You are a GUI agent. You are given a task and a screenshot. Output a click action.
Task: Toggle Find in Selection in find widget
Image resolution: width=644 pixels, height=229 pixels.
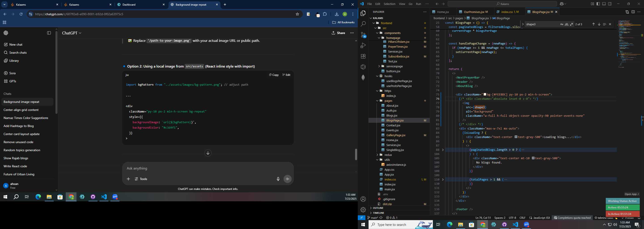[x=604, y=24]
